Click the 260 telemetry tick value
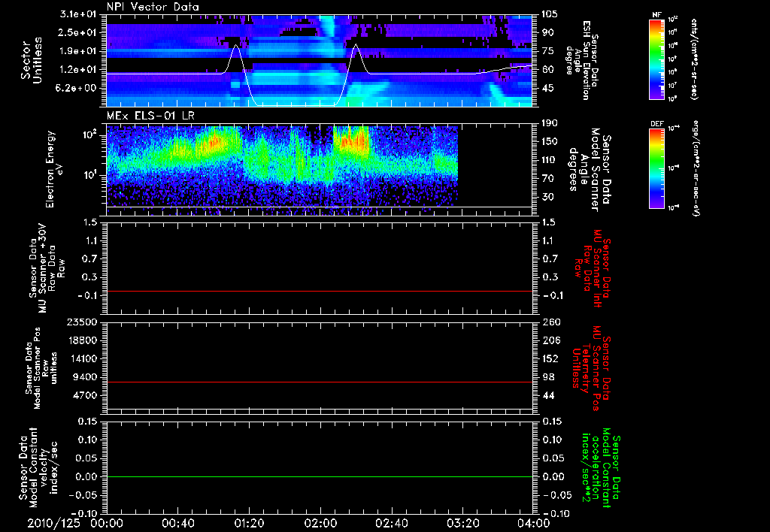Viewport: 770px width, 532px height. tap(550, 322)
